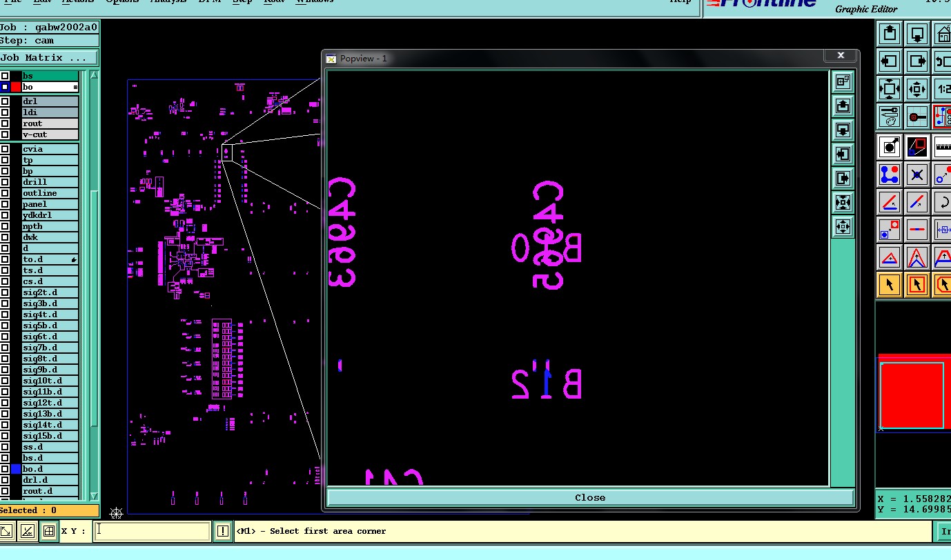Pan up in main graphic editor toolbar
The height and width of the screenshot is (560, 951).
click(890, 33)
